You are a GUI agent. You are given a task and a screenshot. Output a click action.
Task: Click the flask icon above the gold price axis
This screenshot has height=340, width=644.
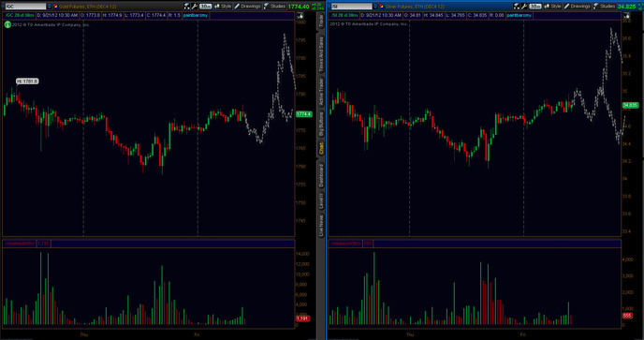coord(300,15)
